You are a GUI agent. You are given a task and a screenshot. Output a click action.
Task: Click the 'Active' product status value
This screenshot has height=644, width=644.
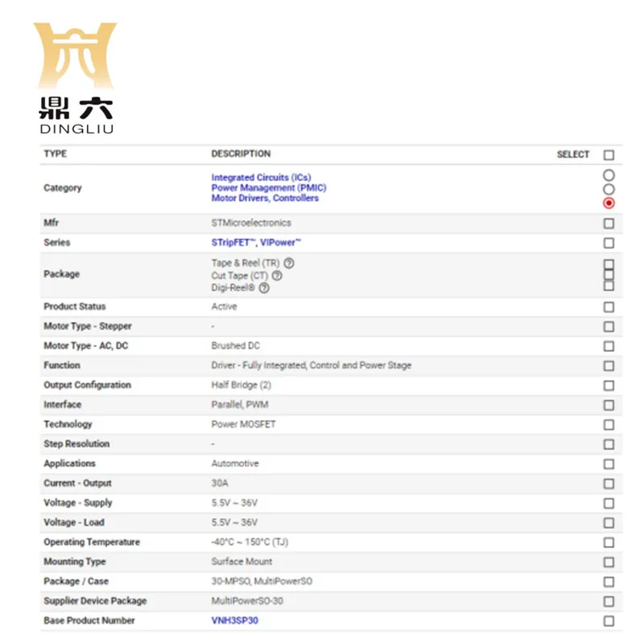click(225, 307)
